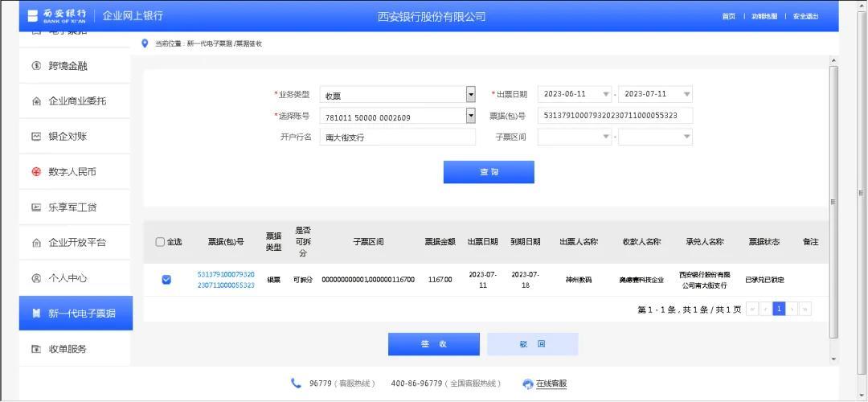Click the 企业商业委托 house icon
The image size is (868, 402).
click(x=36, y=101)
